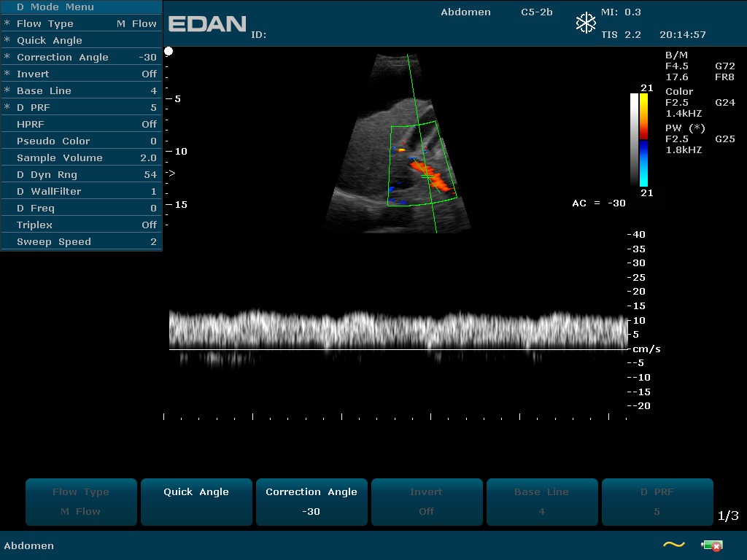747x560 pixels.
Task: Click the freeze snowflake icon
Action: 586,23
